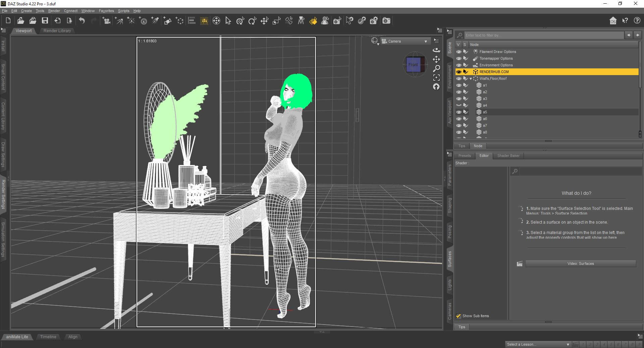This screenshot has width=644, height=348.
Task: Save the scene with the floppy disk icon
Action: click(x=45, y=21)
